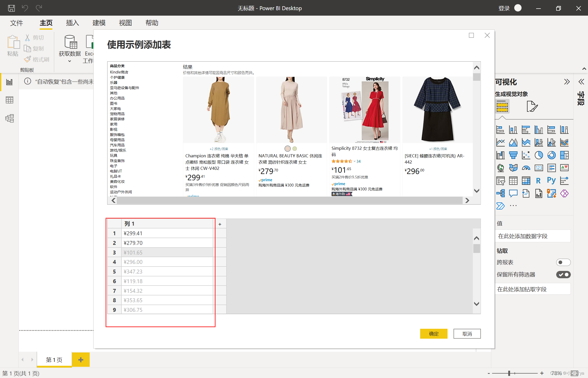Select the donut chart visual icon
The width and height of the screenshot is (588, 378).
[x=551, y=155]
